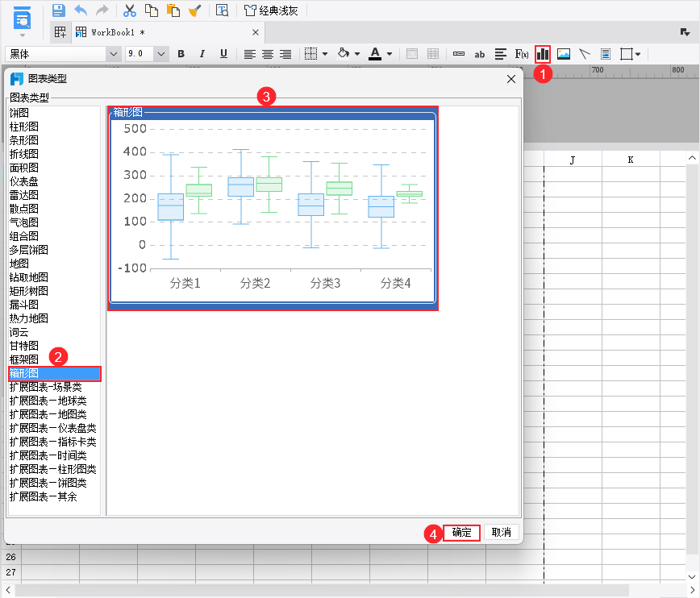Open the font color dropdown arrow
Image resolution: width=700 pixels, height=598 pixels.
(390, 54)
